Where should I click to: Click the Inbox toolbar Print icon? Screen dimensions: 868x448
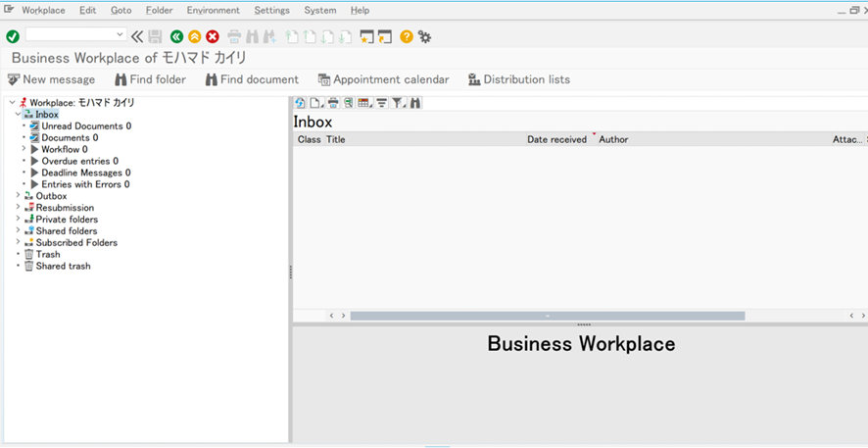pyautogui.click(x=333, y=103)
